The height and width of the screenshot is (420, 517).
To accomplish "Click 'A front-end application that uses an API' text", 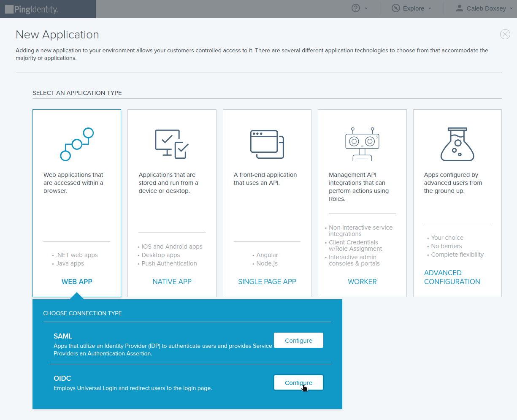I will (x=265, y=179).
